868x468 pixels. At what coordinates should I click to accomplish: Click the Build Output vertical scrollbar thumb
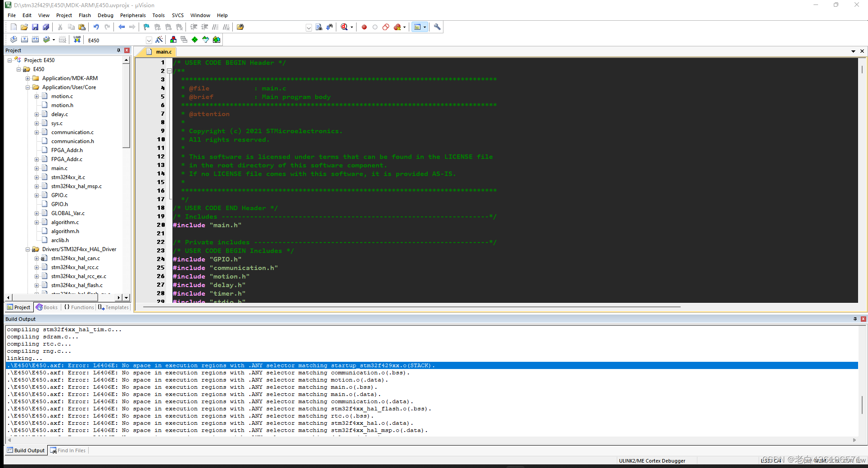pos(862,405)
